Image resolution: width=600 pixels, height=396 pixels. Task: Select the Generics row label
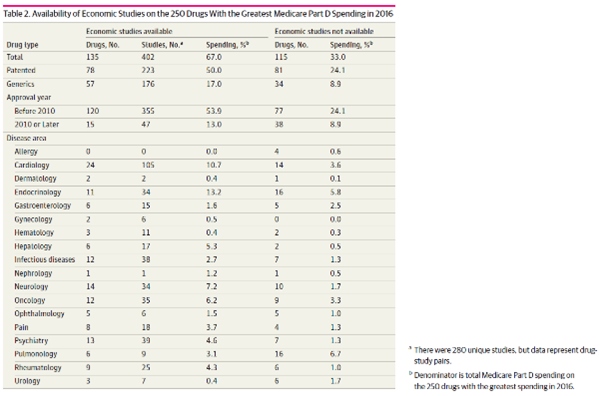click(20, 84)
